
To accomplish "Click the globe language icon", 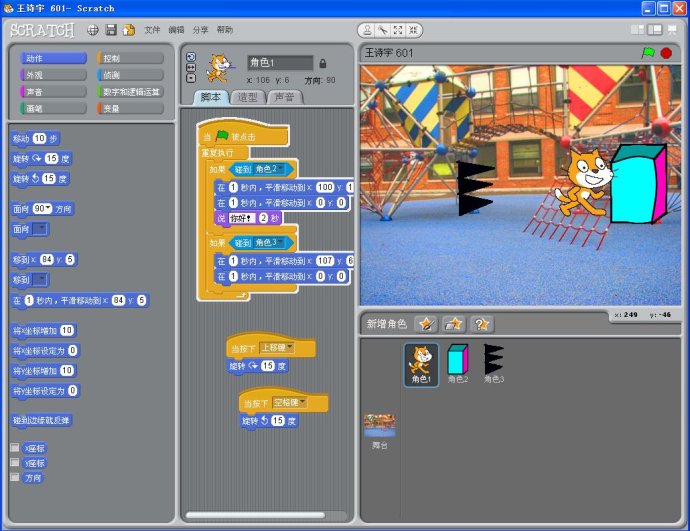I will click(93, 30).
